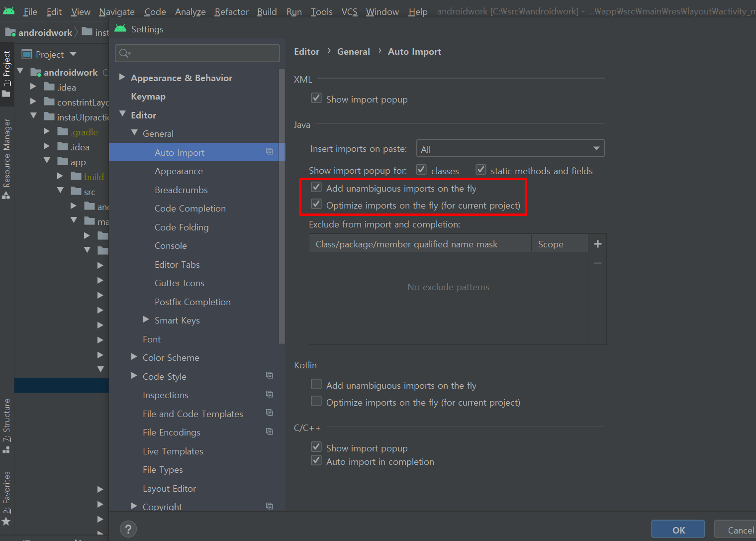Viewport: 756px width, 541px height.
Task: Open the Layout Editor settings page
Action: click(x=169, y=488)
